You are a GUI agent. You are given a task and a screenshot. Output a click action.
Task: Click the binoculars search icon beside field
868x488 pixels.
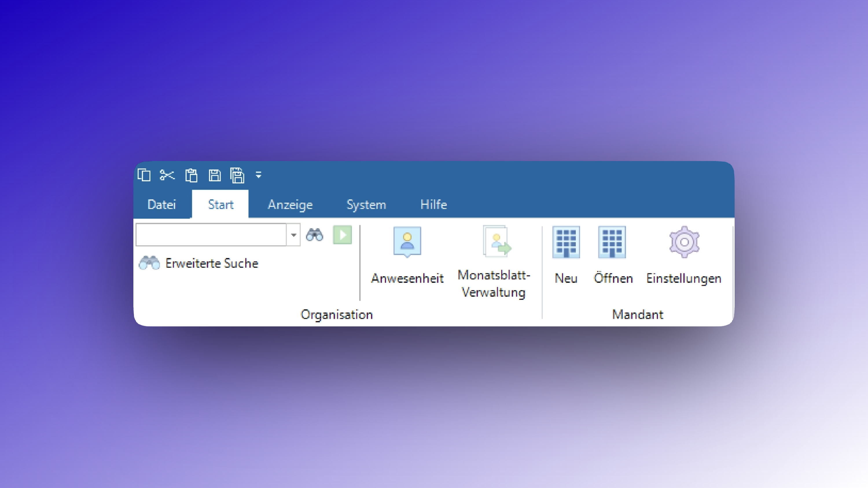[x=315, y=235]
